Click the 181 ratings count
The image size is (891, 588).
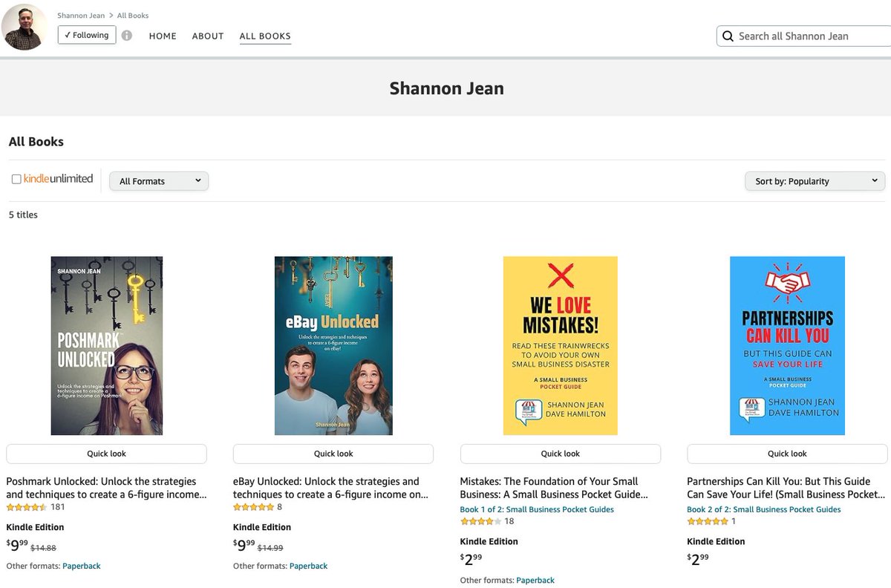click(58, 507)
